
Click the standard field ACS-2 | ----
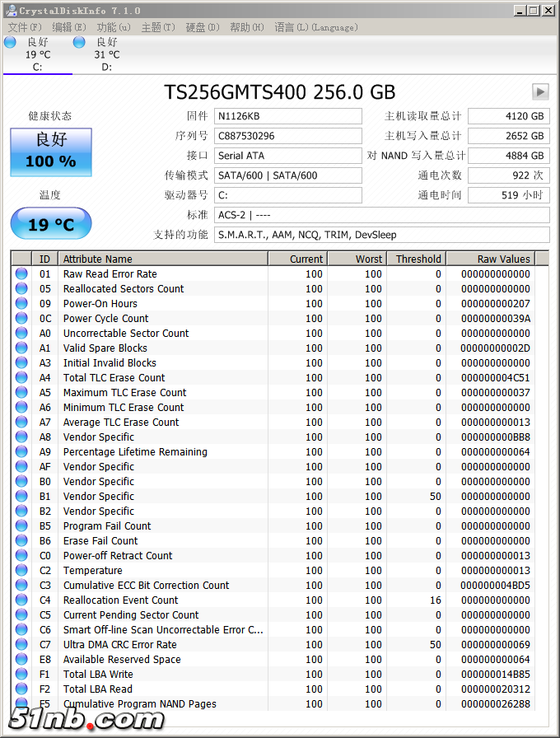pyautogui.click(x=381, y=215)
